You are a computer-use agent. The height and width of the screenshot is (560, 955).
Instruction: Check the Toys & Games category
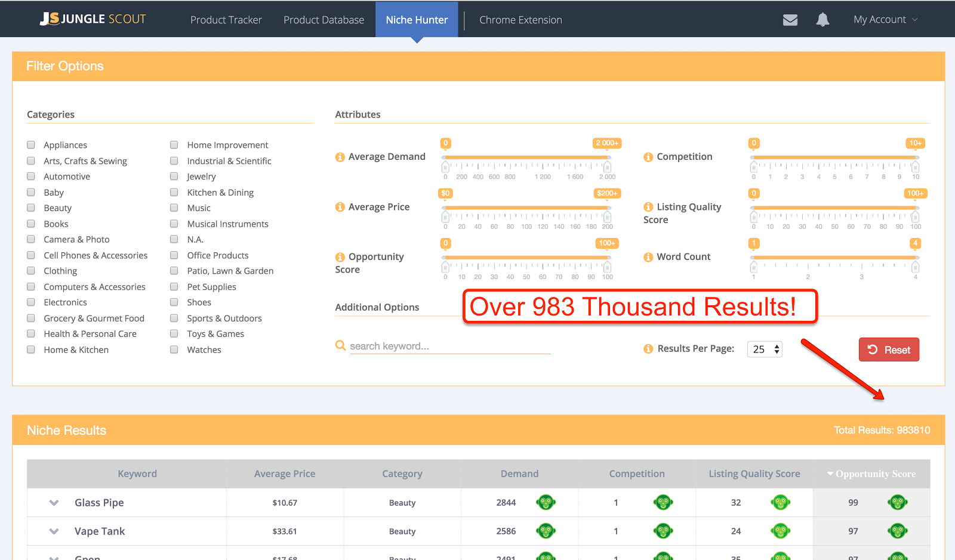point(174,334)
